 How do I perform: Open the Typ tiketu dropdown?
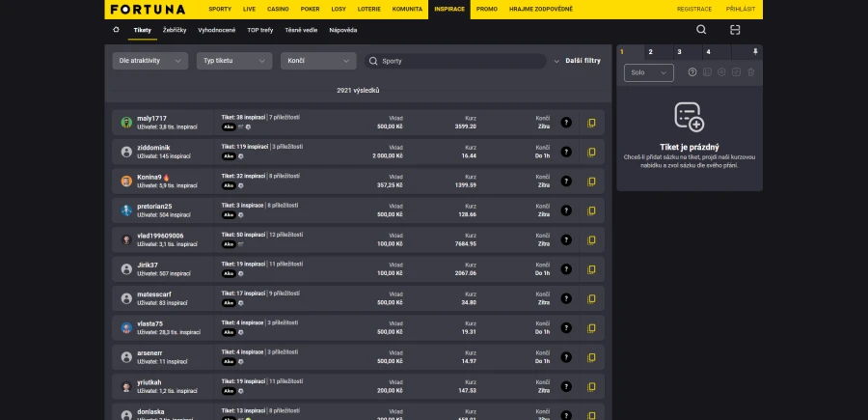point(234,61)
